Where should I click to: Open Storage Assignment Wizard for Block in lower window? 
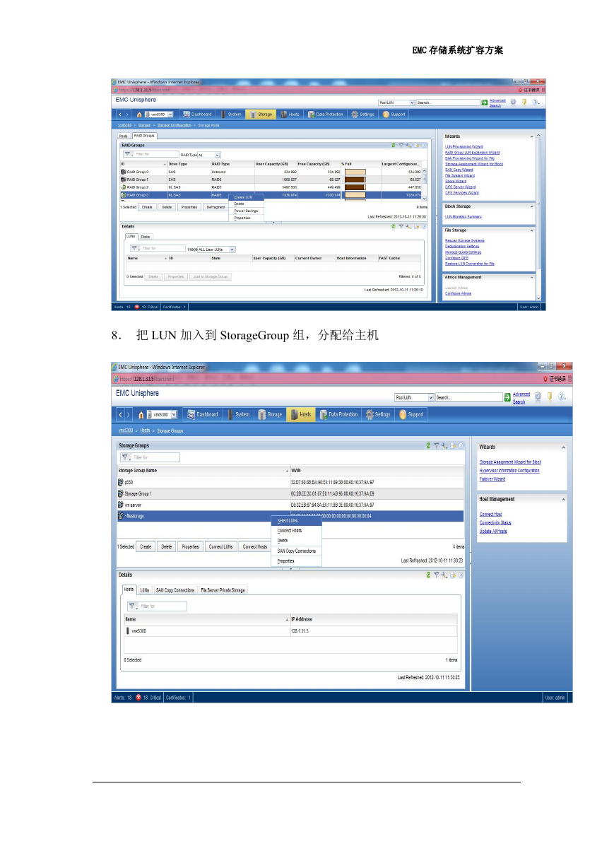pos(510,462)
